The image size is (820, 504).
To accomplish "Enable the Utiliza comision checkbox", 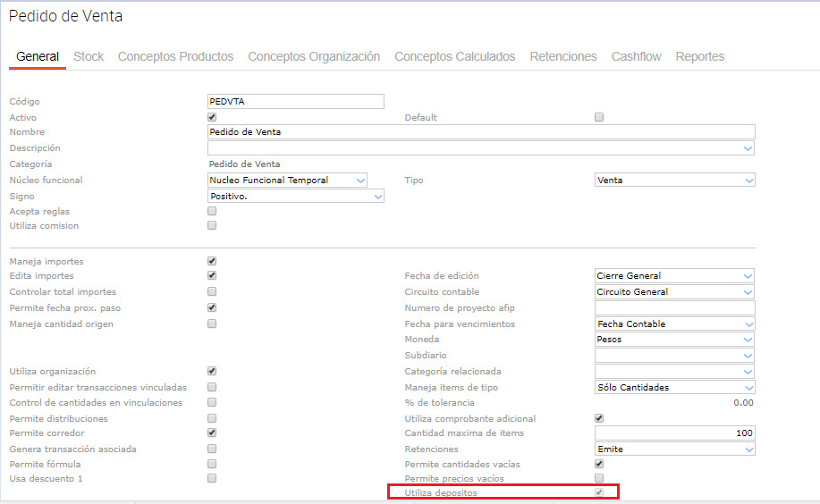I will point(212,226).
